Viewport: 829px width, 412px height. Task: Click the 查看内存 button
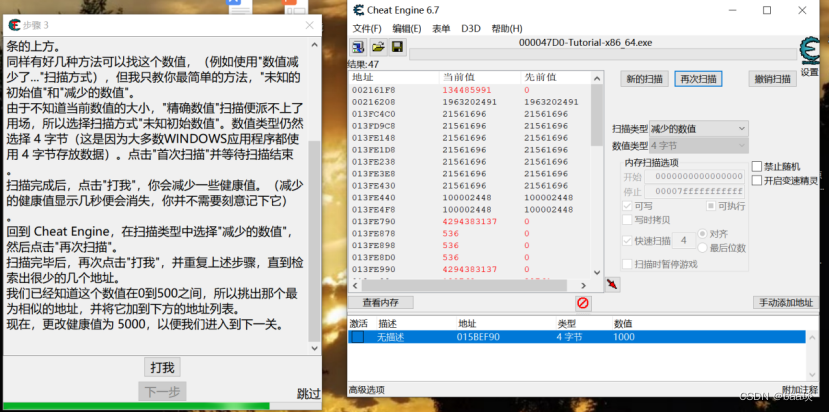[x=380, y=303]
